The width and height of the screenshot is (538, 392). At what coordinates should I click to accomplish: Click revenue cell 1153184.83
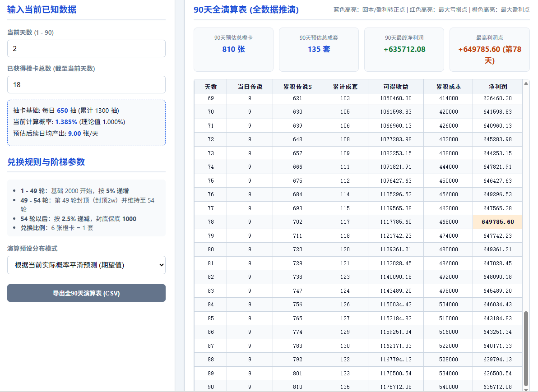(x=396, y=318)
